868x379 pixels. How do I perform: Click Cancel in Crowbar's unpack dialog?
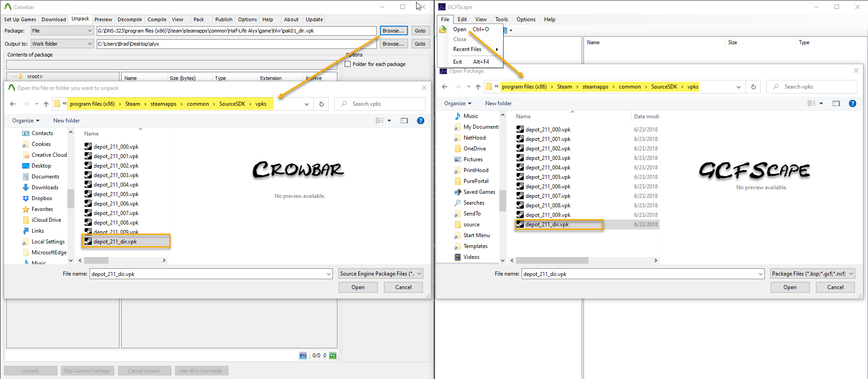(x=403, y=287)
